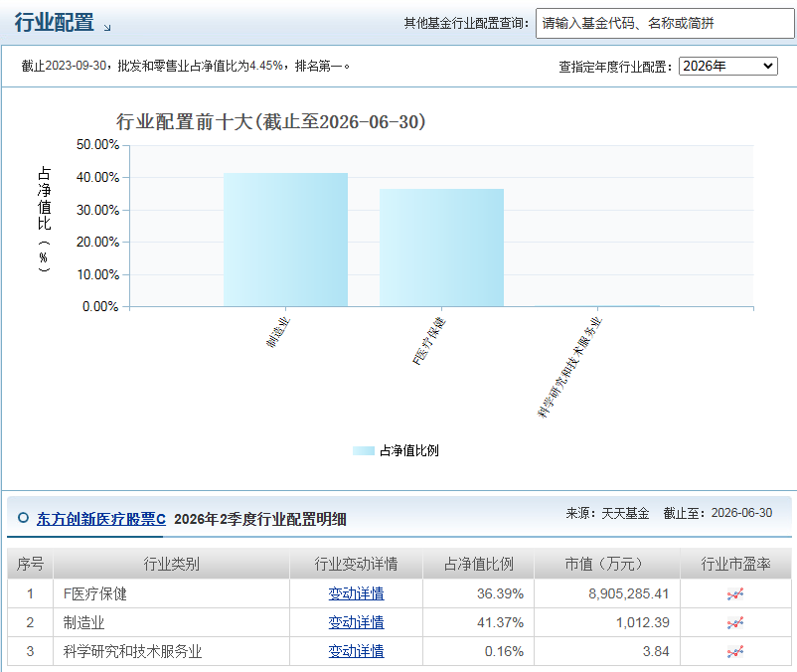Image resolution: width=797 pixels, height=672 pixels.
Task: Open the F医疗保健 industry P/E chart icon
Action: point(735,593)
